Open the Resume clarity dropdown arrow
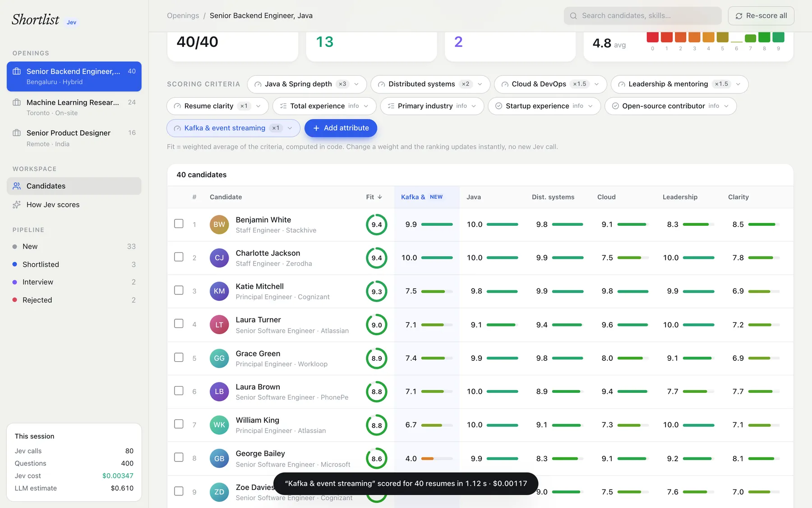 (258, 106)
